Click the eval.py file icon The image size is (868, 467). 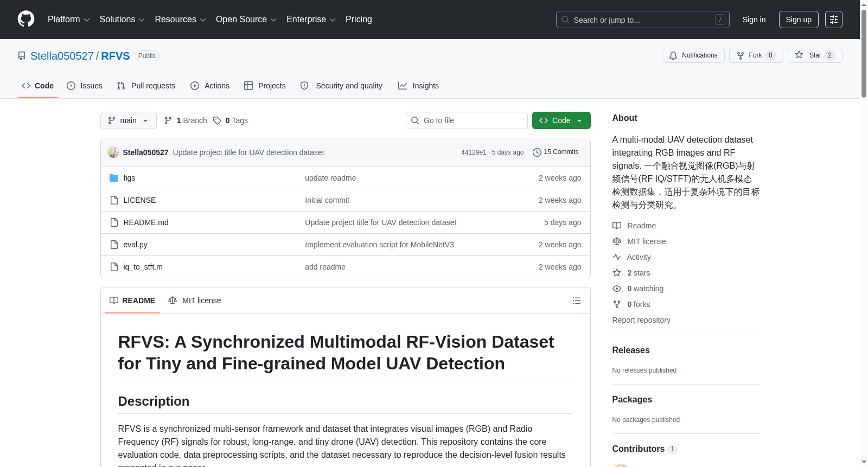114,245
